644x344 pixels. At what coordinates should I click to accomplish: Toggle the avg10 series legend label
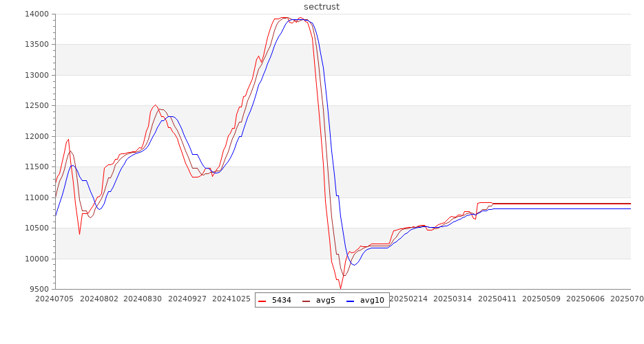[x=372, y=301]
